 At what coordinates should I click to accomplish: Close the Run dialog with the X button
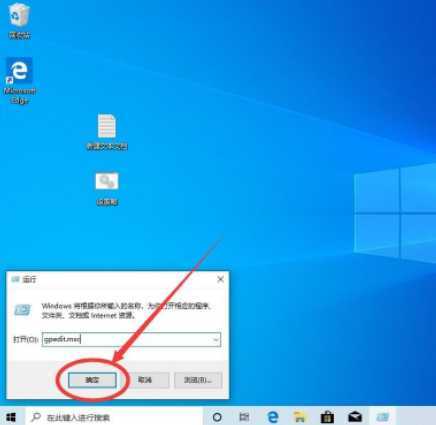[220, 279]
